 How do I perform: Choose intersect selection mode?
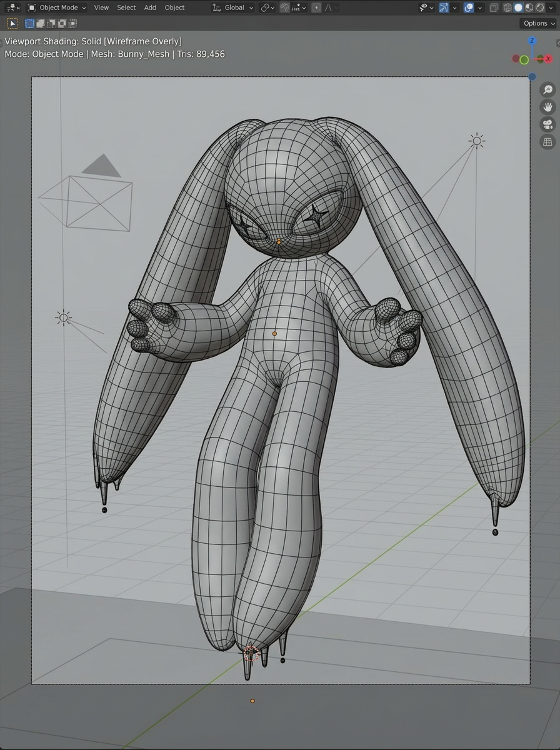tap(72, 23)
